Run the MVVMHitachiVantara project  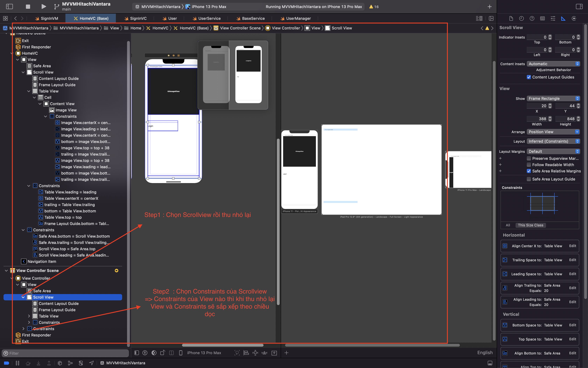[44, 7]
